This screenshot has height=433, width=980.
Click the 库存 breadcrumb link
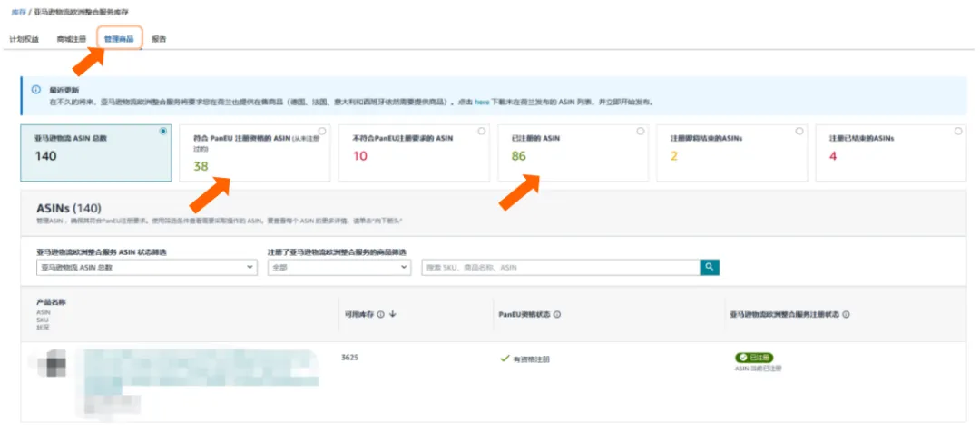tap(18, 12)
